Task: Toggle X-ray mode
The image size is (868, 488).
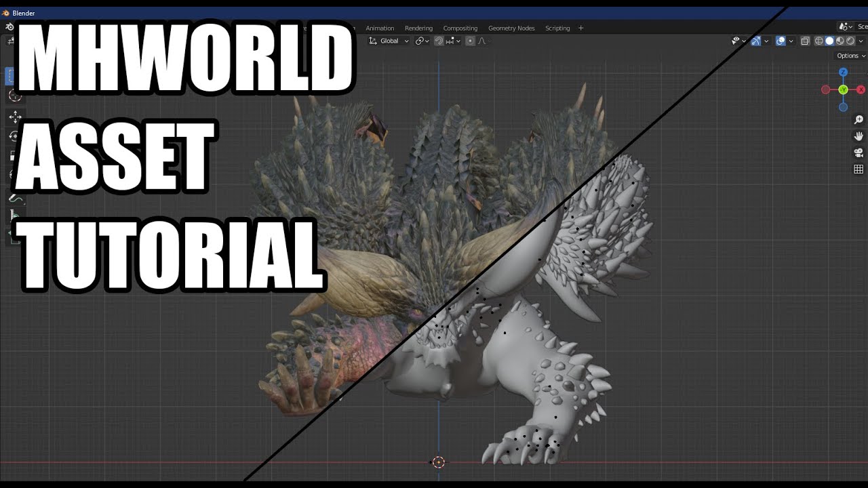Action: coord(805,41)
